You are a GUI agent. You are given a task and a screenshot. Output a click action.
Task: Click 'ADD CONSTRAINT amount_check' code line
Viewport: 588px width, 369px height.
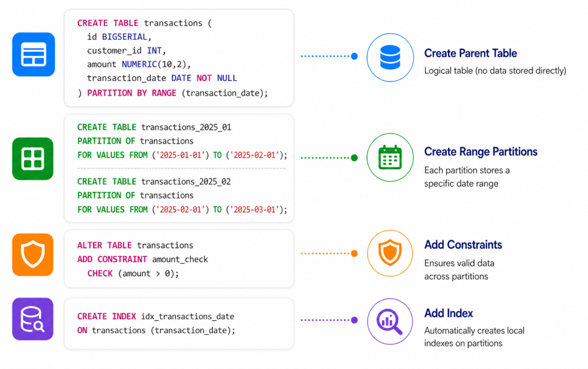point(142,260)
